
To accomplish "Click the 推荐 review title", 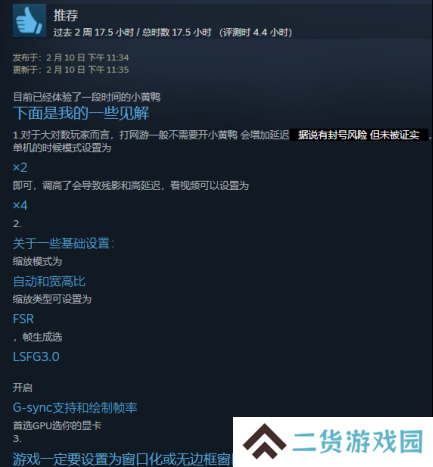I will click(66, 15).
